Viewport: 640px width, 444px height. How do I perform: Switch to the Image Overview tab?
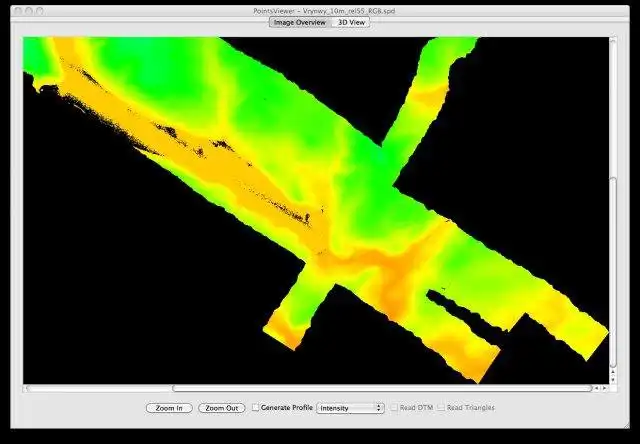pyautogui.click(x=300, y=22)
